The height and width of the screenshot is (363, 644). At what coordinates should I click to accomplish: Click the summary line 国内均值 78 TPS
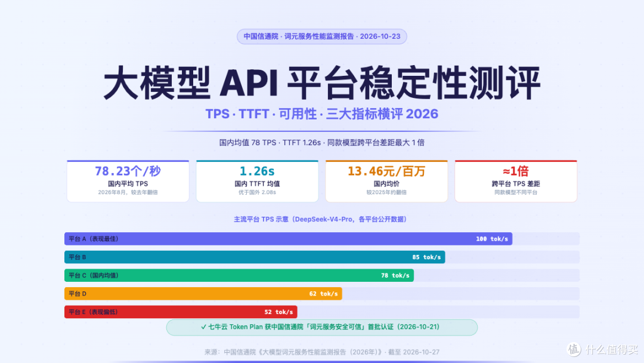pos(321,143)
